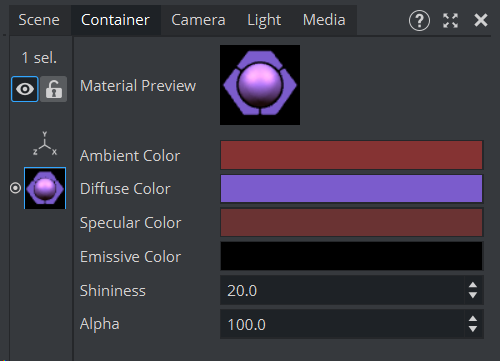
Task: Open the help question mark icon
Action: (419, 20)
